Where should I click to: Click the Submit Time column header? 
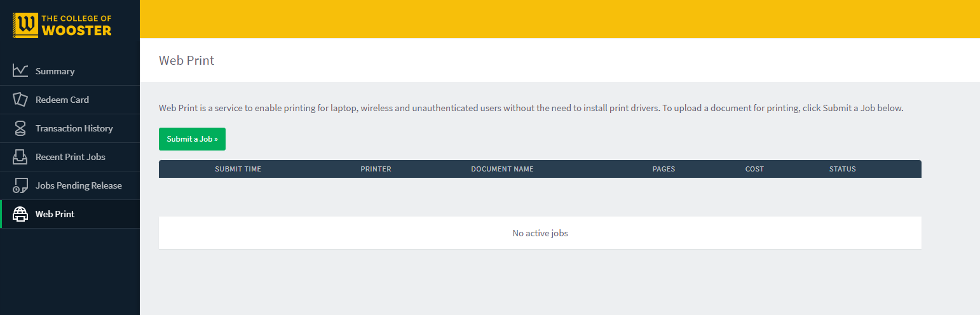(238, 169)
